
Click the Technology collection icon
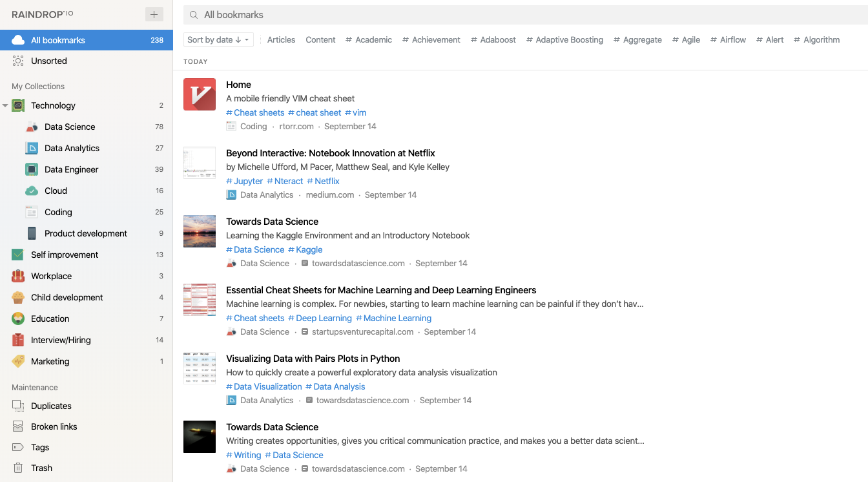[x=18, y=105]
